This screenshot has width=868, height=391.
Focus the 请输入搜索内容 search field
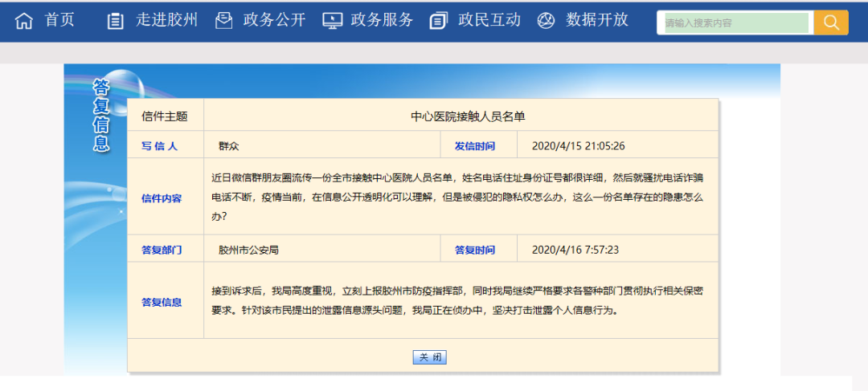point(736,23)
